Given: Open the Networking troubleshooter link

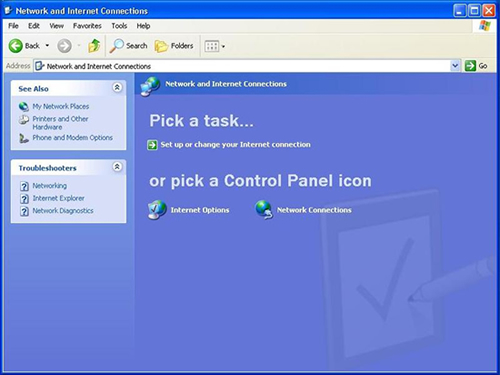Looking at the screenshot, I should (49, 185).
